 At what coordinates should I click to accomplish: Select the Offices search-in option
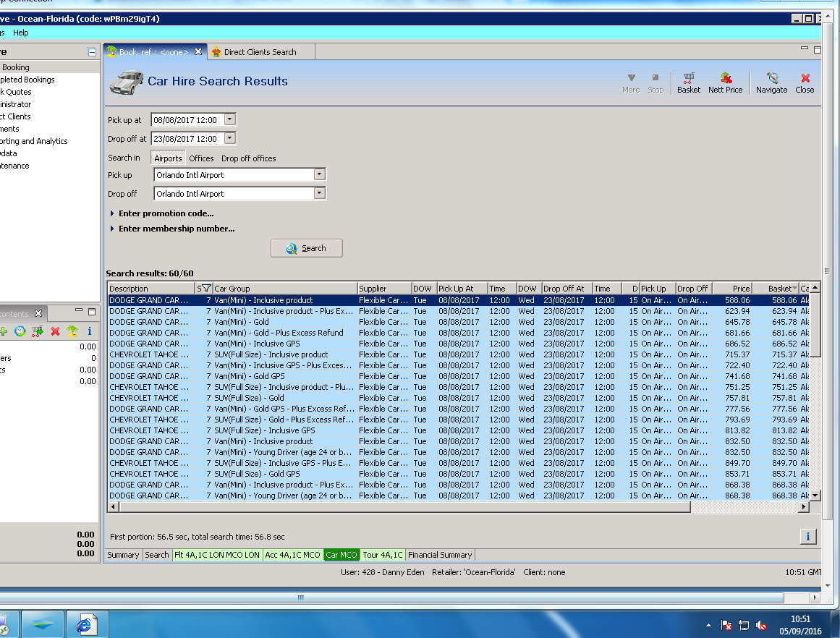(x=201, y=158)
